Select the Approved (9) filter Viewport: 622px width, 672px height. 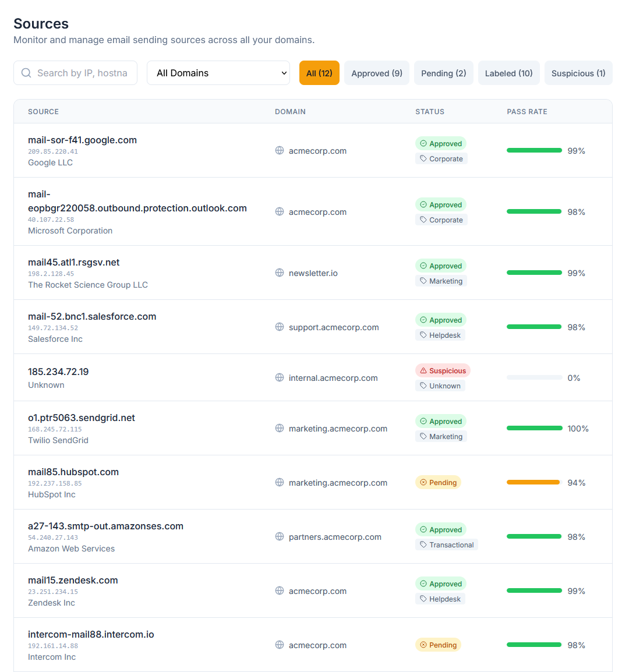click(x=376, y=73)
